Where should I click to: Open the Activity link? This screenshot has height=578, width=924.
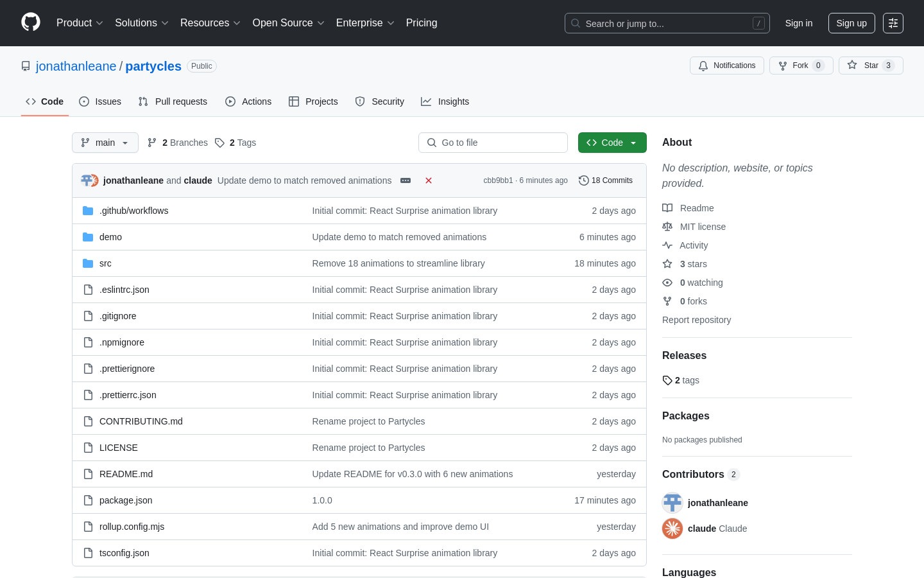tap(685, 245)
